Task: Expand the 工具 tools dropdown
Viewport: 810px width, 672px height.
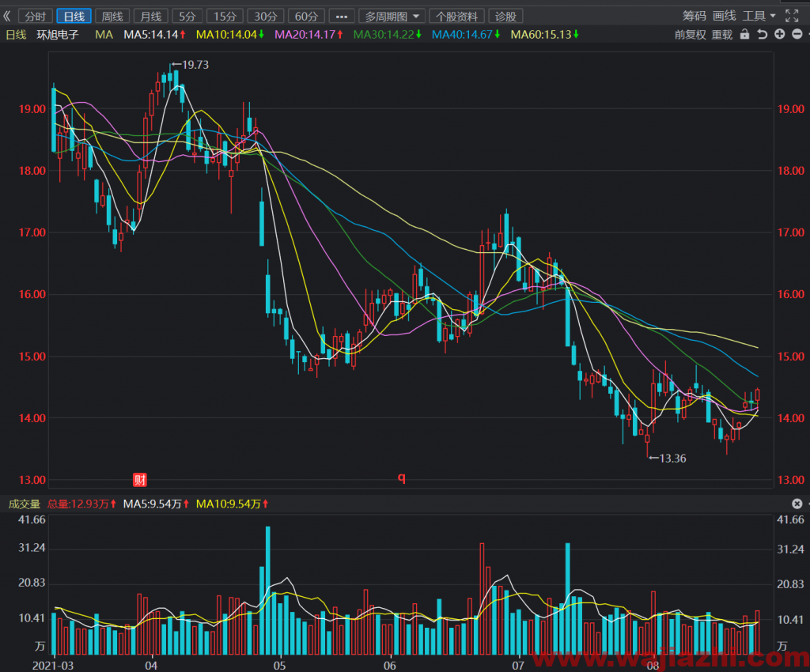Action: coord(759,16)
